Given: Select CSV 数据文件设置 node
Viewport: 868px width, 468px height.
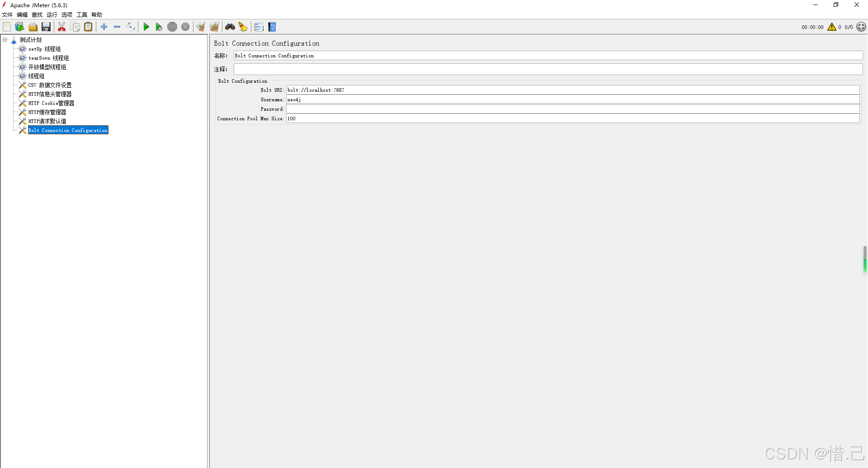Looking at the screenshot, I should [x=50, y=85].
